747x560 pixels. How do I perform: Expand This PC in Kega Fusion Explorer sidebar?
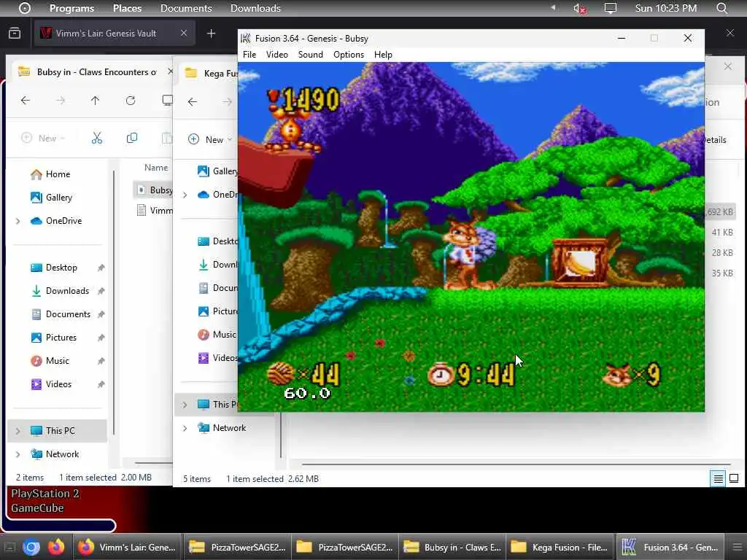(x=185, y=405)
